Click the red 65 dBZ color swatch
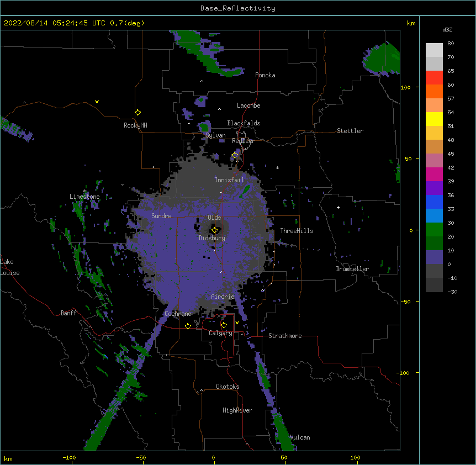This screenshot has height=465, width=476. [434, 77]
